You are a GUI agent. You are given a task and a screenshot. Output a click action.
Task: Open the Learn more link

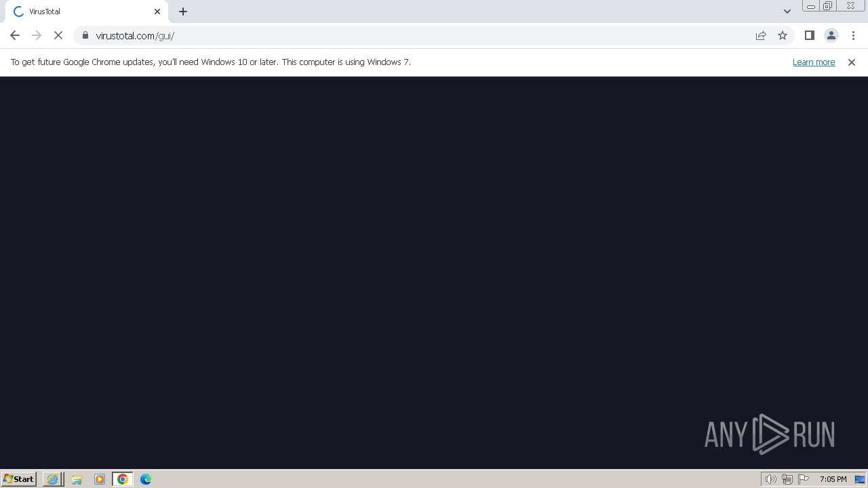(x=814, y=62)
